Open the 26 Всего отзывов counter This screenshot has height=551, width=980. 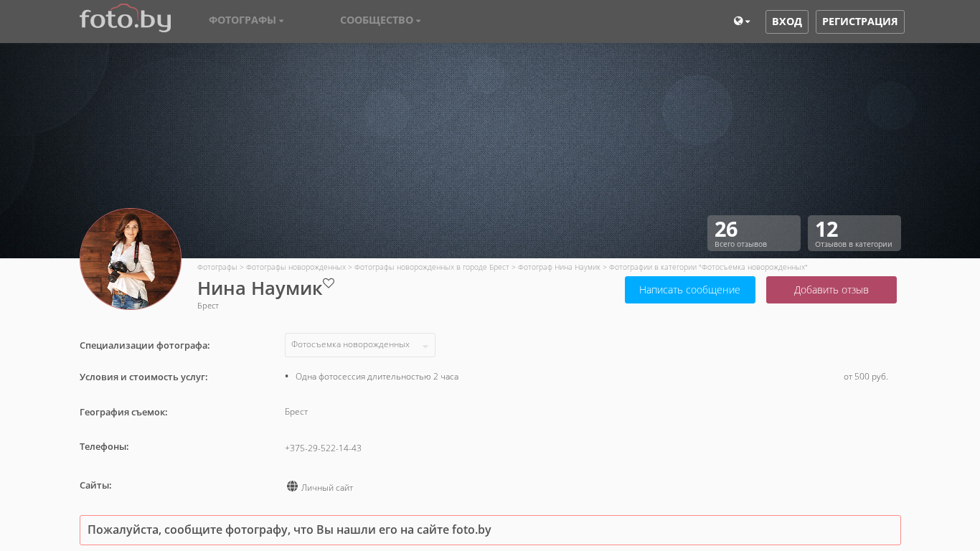[x=753, y=233]
